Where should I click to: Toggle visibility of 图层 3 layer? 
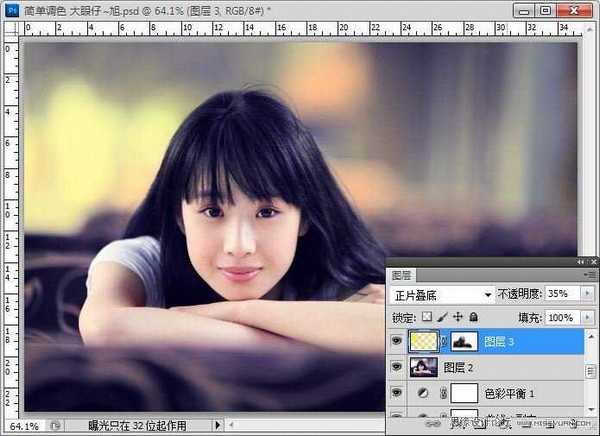click(x=397, y=341)
